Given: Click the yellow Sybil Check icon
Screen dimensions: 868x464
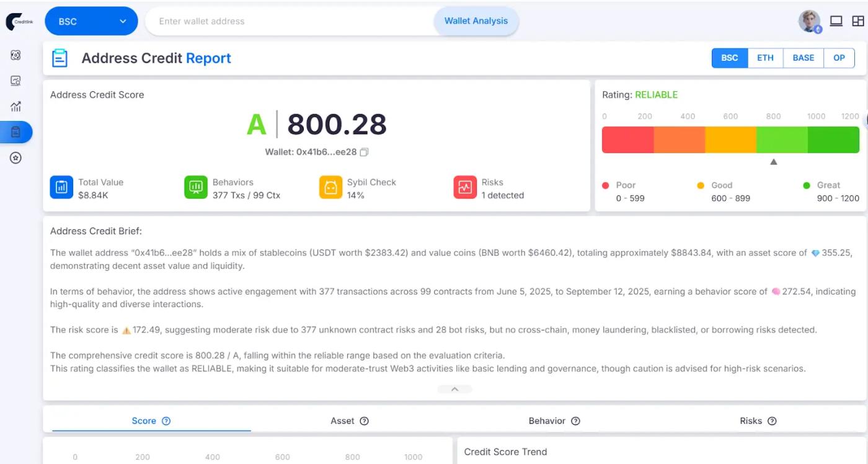Looking at the screenshot, I should (330, 187).
